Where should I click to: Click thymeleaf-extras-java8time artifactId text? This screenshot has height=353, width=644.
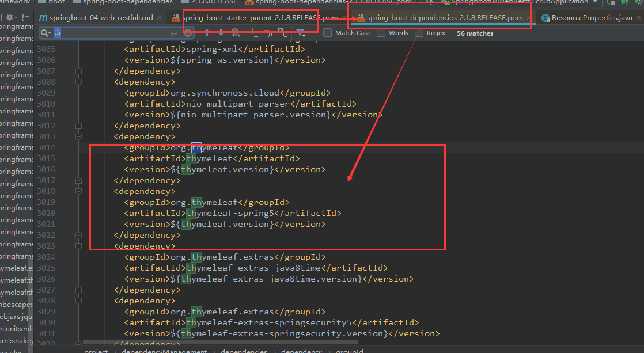point(253,268)
